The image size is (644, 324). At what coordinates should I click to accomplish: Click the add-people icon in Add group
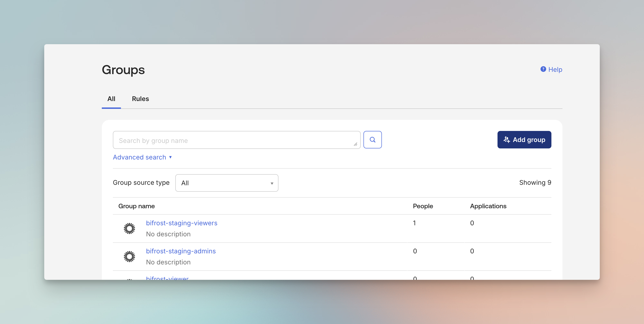[506, 140]
